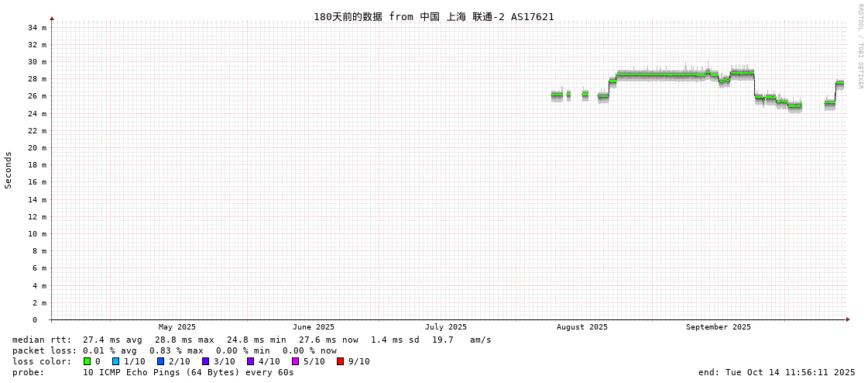Click the packet loss statistics line
The width and height of the screenshot is (868, 383).
(174, 350)
